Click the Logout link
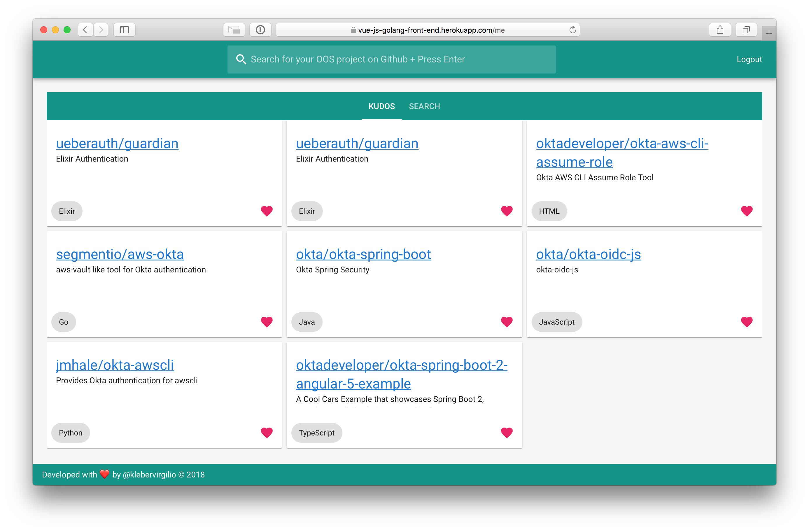Screen dimensions: 809x532 click(x=749, y=60)
